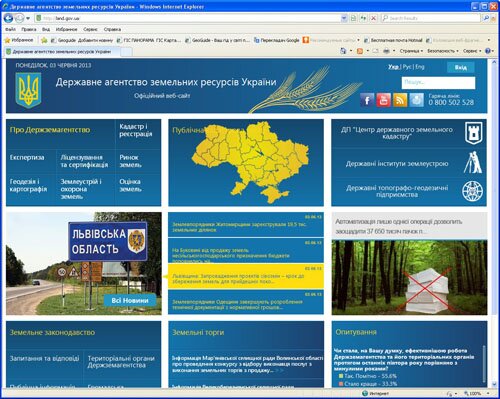This screenshot has height=399, width=500.
Task: Open the Сервис menu in menu bar
Action: tap(90, 29)
